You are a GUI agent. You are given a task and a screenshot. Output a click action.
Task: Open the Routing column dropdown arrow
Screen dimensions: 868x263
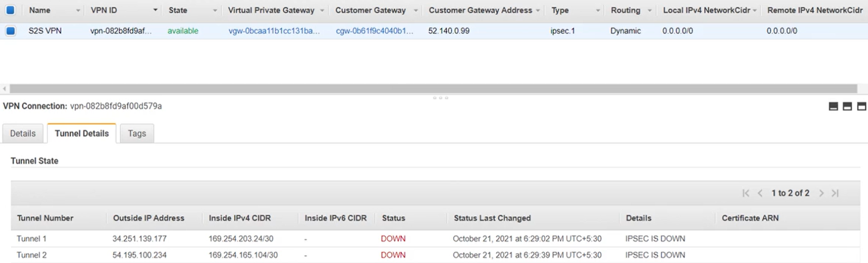(650, 11)
